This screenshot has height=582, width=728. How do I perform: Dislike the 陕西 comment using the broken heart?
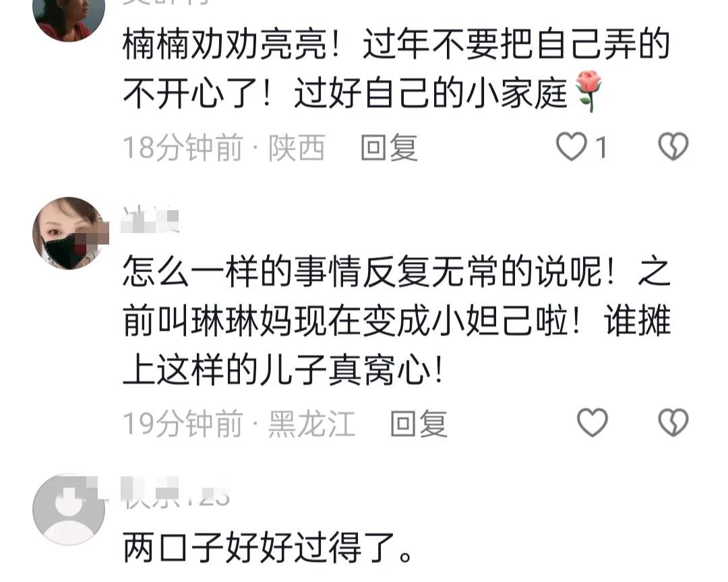pyautogui.click(x=673, y=147)
